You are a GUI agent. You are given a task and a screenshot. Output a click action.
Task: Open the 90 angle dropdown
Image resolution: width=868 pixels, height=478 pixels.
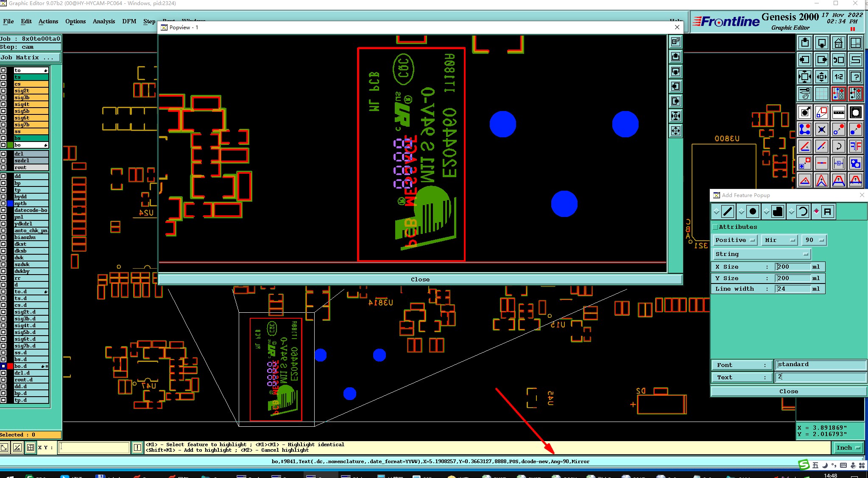(814, 240)
